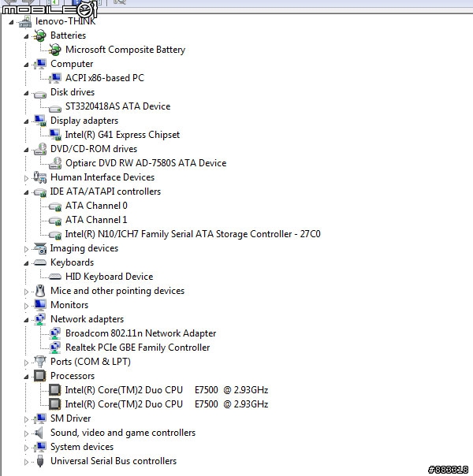Click the Computer category icon

39,64
